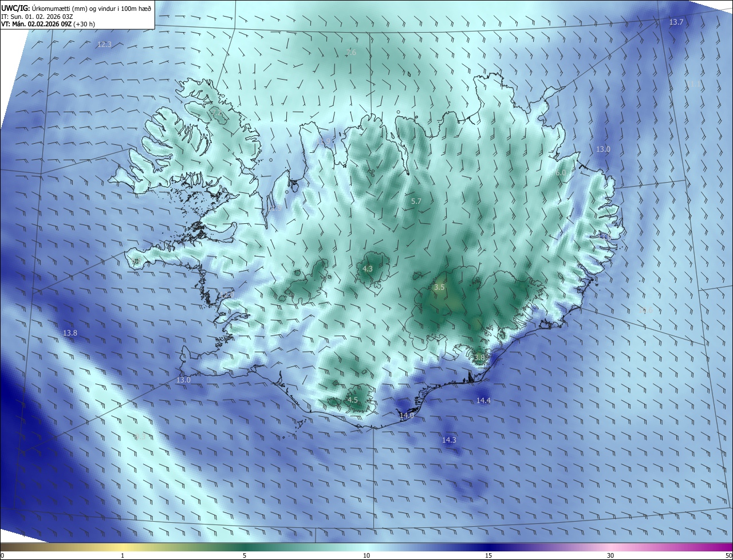Click the 0 tick on the color scale
Image resolution: width=733 pixels, height=560 pixels.
coord(2,555)
